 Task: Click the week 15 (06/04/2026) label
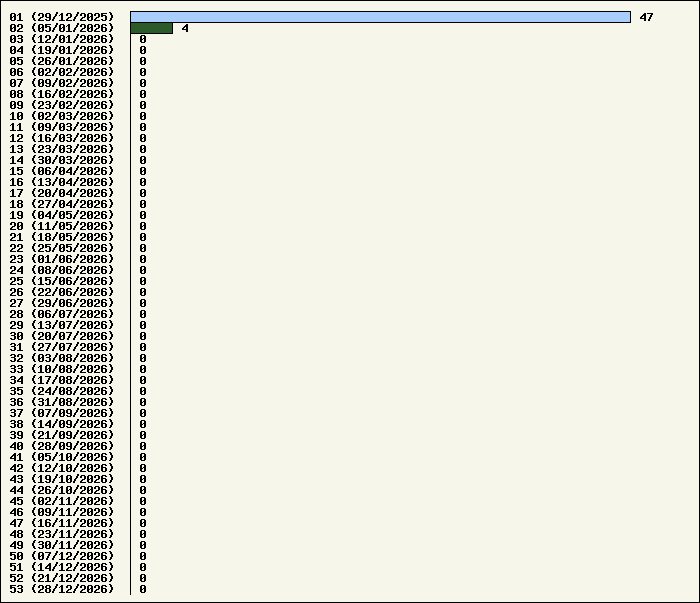[x=62, y=171]
